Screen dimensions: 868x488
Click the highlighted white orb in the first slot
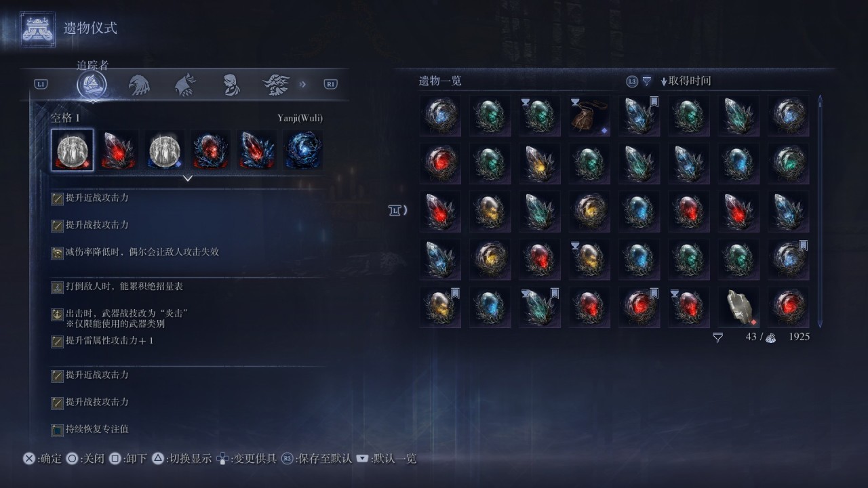tap(73, 150)
